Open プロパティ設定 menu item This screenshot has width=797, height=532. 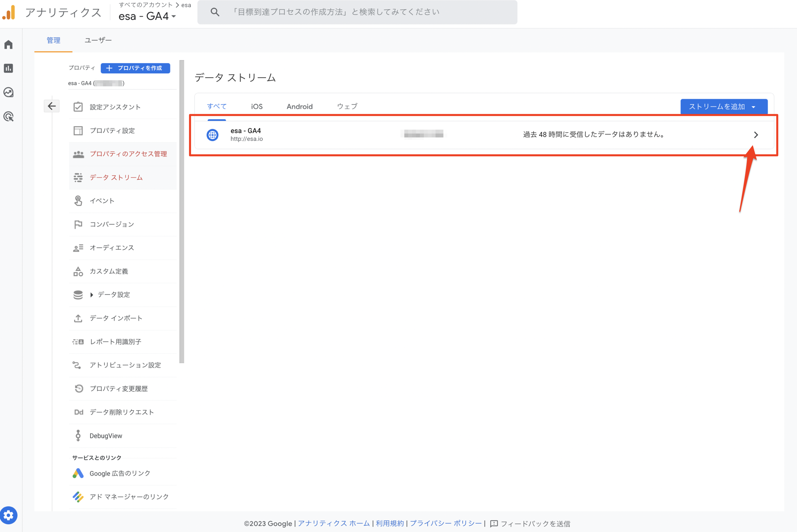[x=123, y=131]
